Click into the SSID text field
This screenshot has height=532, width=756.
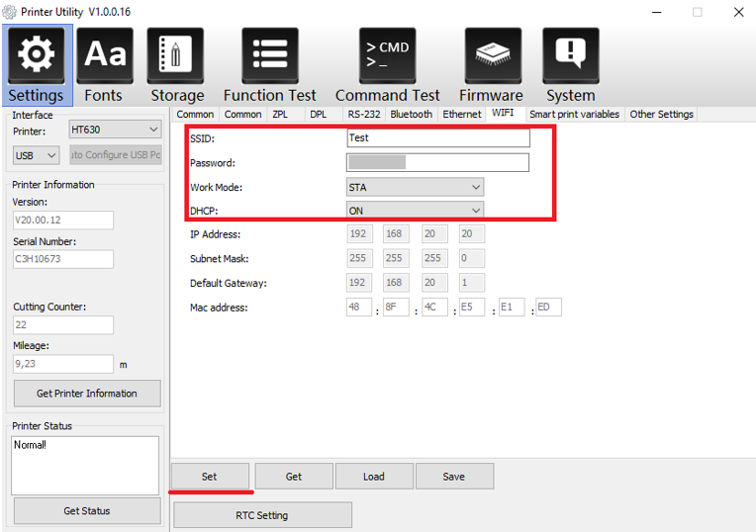coord(437,138)
